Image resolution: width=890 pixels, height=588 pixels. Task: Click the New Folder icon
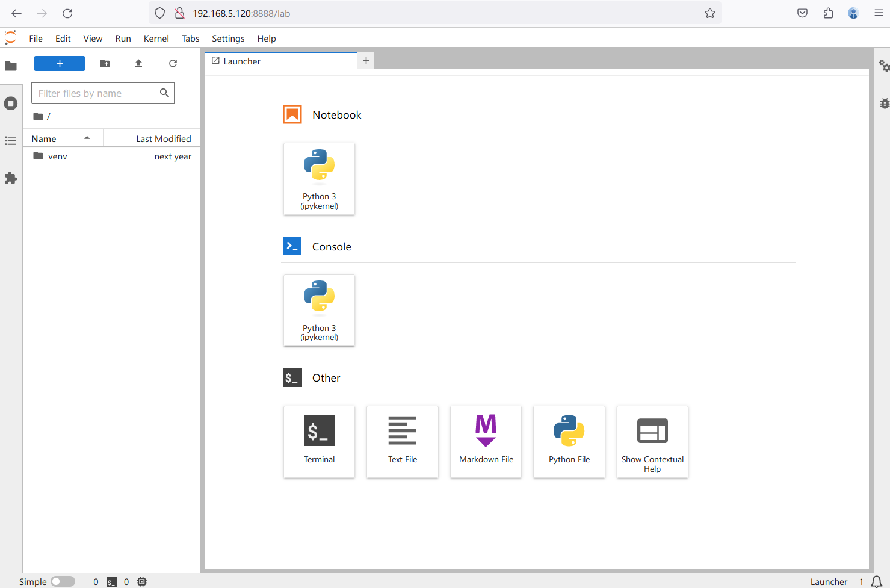click(105, 64)
